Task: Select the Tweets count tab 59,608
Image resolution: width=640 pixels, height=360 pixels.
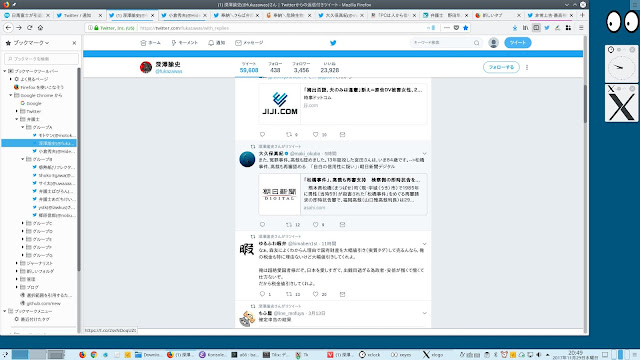Action: click(x=249, y=67)
